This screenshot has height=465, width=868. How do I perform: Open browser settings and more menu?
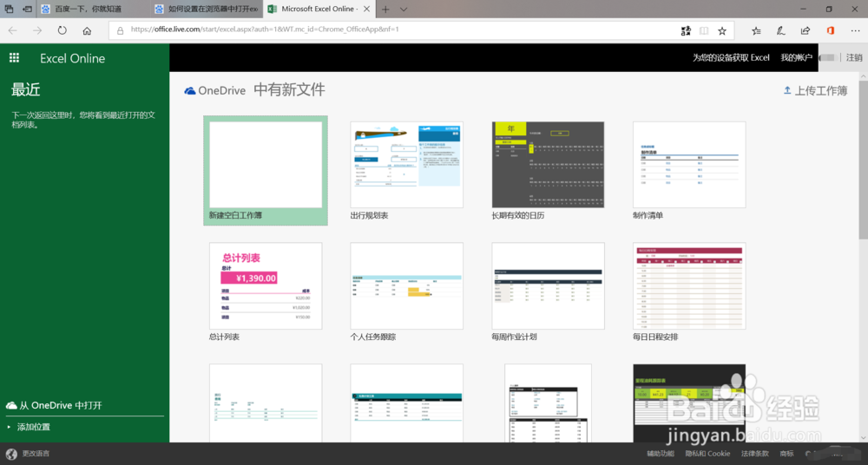click(855, 31)
